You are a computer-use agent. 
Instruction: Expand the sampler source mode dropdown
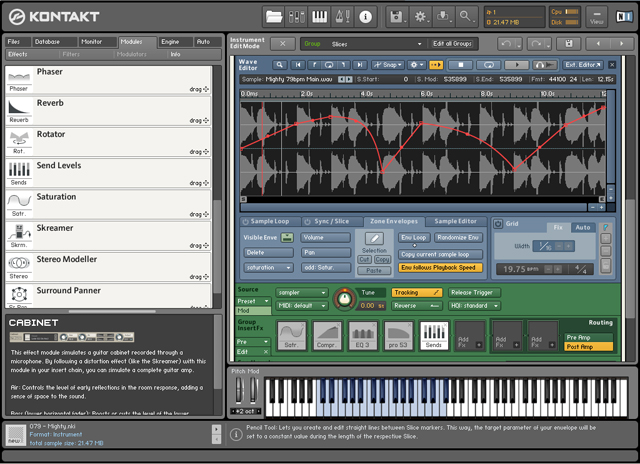click(301, 292)
